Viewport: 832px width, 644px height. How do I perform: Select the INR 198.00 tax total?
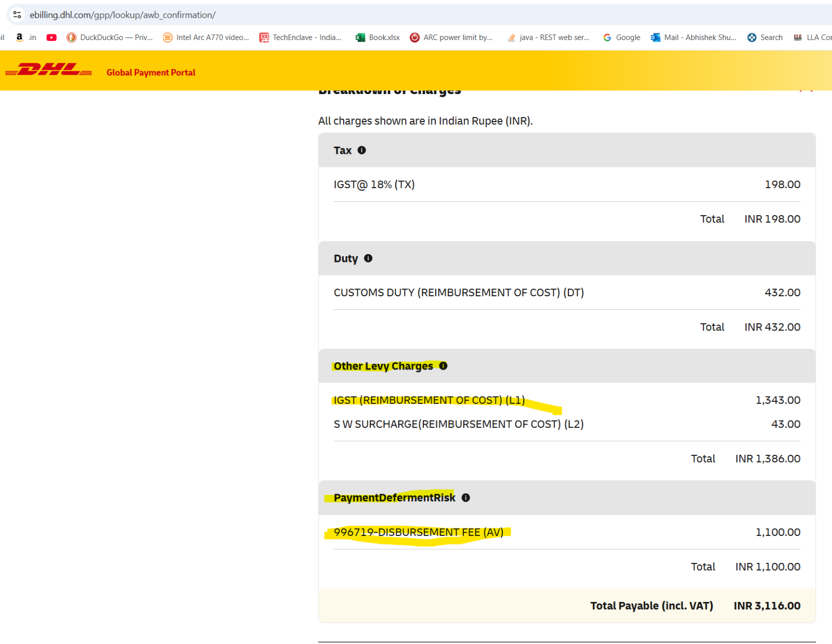click(x=772, y=219)
